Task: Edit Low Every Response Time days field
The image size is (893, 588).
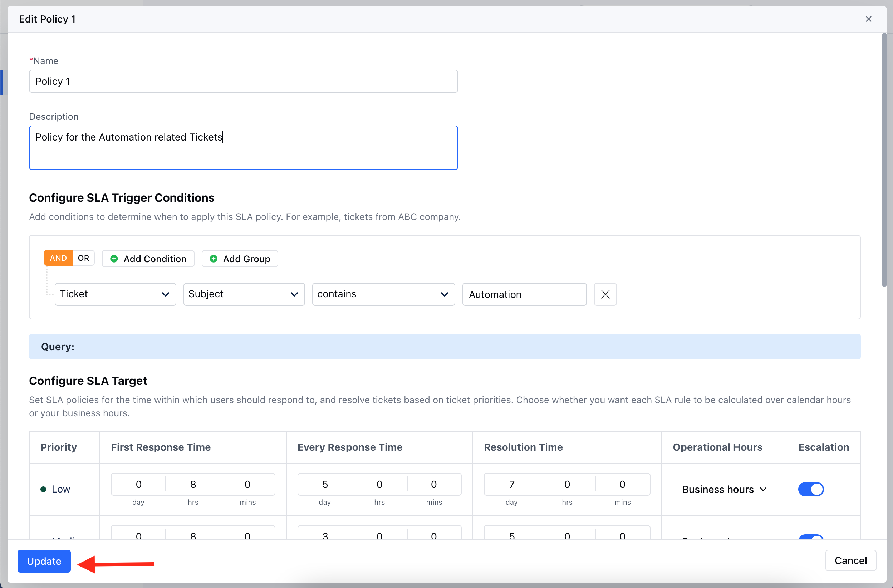Action: [x=325, y=484]
